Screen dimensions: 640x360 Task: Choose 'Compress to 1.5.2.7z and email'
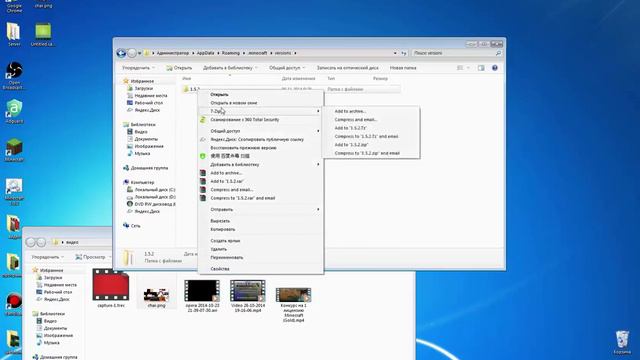[x=366, y=136]
